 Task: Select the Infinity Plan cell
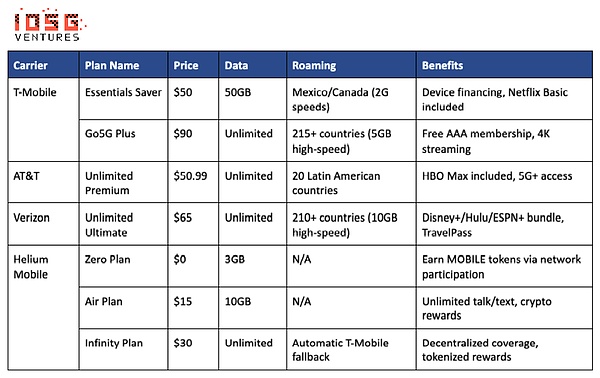pos(123,349)
